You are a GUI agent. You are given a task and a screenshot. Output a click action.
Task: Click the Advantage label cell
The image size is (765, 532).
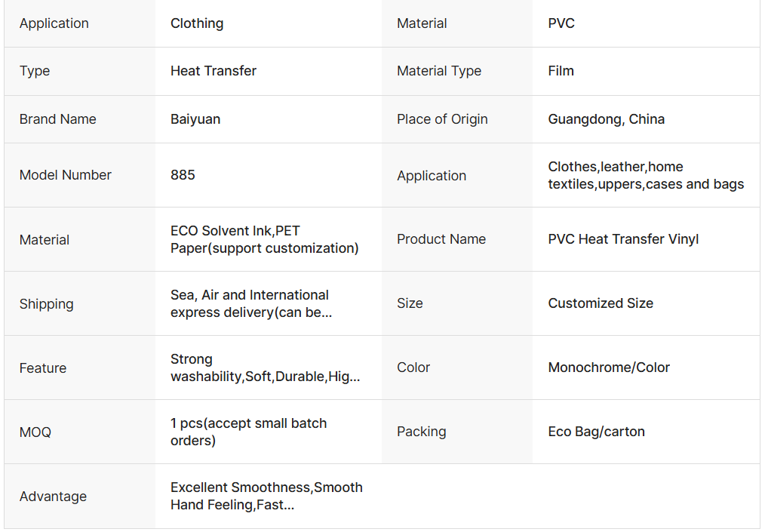[x=53, y=497]
